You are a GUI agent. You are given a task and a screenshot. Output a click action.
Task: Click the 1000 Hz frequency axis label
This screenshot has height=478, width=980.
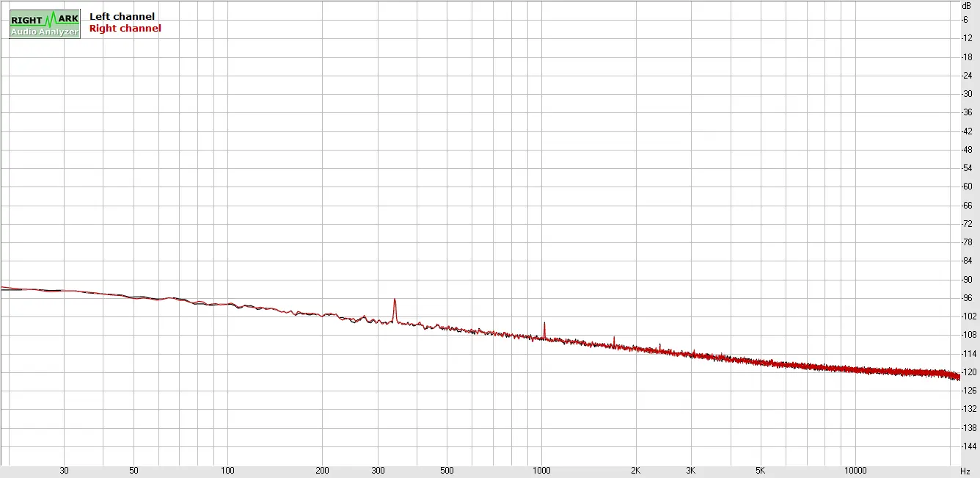click(541, 471)
